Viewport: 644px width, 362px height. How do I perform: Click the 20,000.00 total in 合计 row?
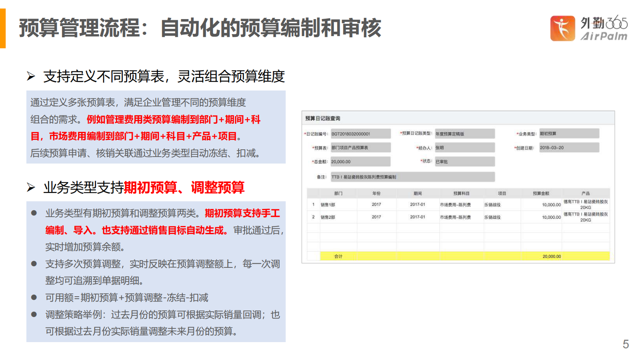coord(552,256)
